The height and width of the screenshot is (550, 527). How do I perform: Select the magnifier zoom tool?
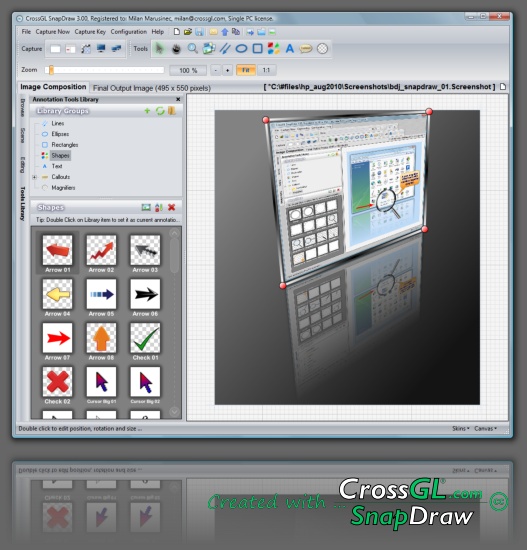pyautogui.click(x=192, y=48)
